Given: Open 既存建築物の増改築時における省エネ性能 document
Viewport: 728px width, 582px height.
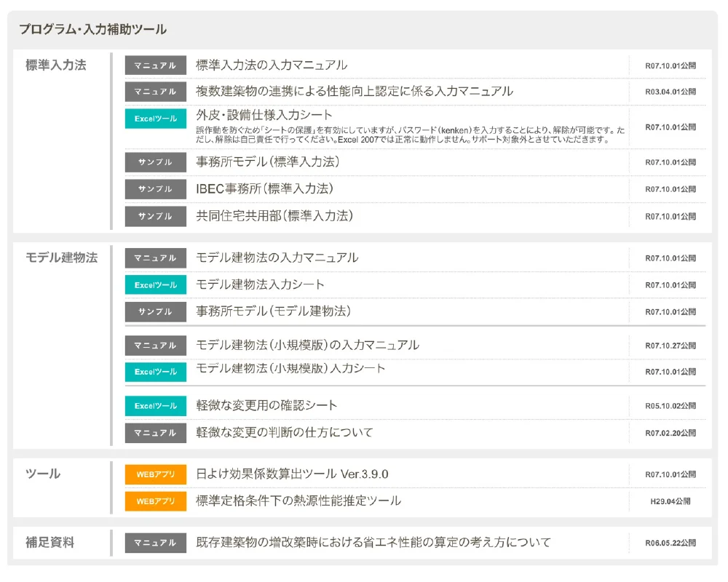Looking at the screenshot, I should 373,543.
